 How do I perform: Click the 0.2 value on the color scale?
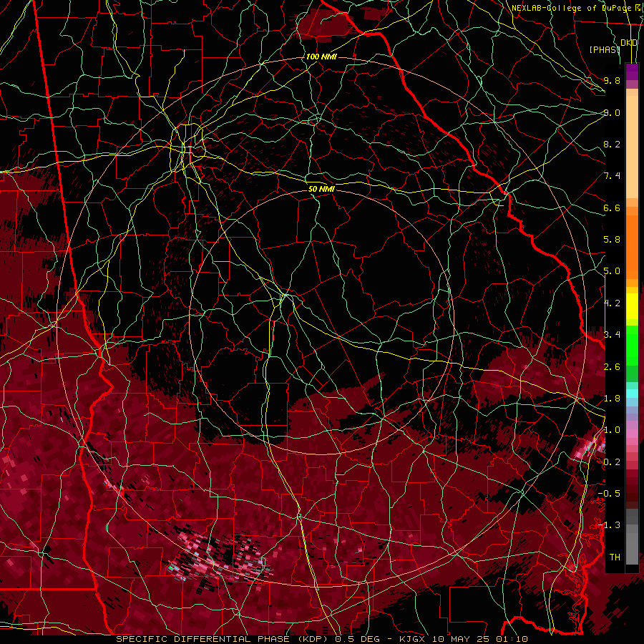612,462
